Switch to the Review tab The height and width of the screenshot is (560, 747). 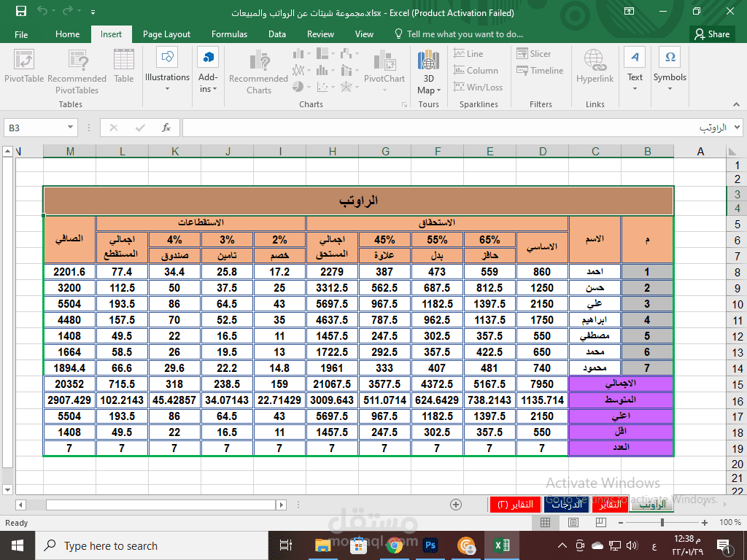(x=321, y=34)
